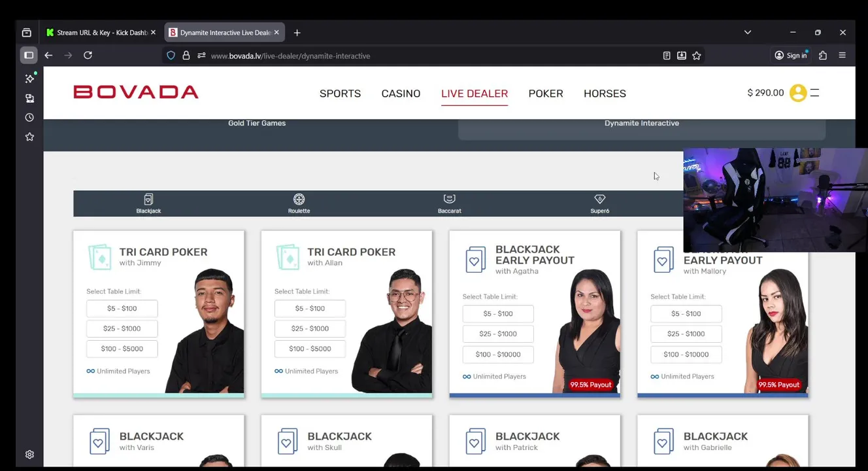This screenshot has width=868, height=471.
Task: Open a new browser tab
Action: pyautogui.click(x=297, y=33)
